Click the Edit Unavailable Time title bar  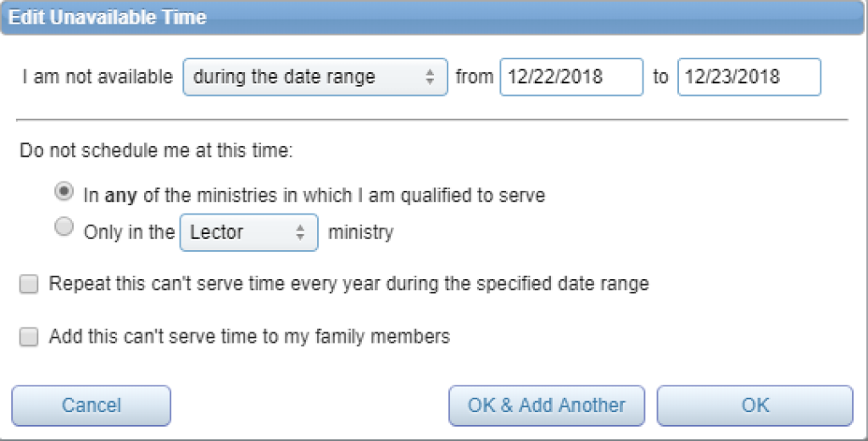[434, 17]
